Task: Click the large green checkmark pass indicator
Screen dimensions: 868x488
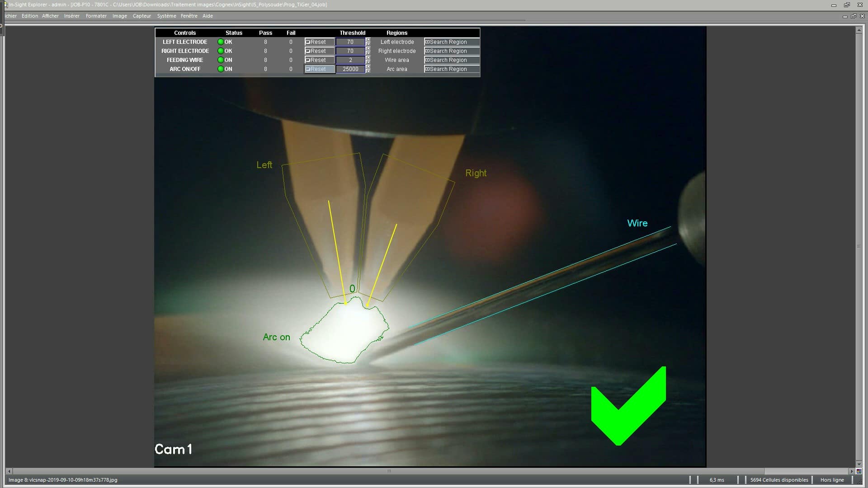Action: 628,406
